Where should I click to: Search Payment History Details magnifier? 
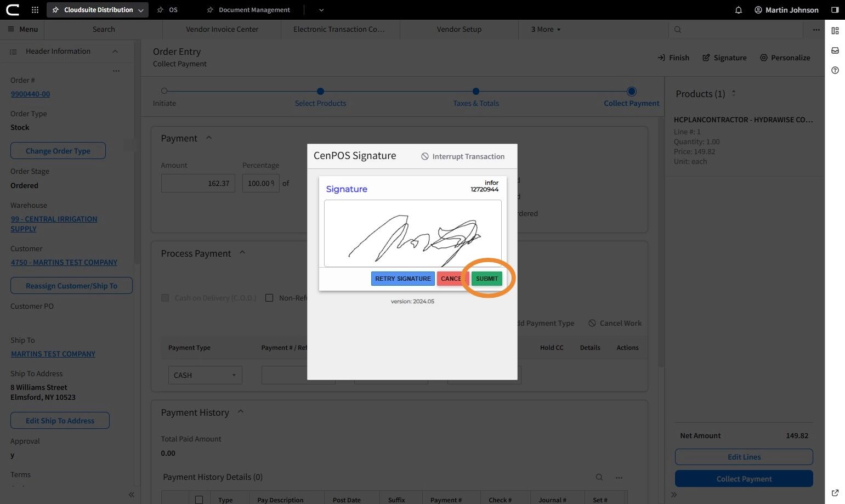click(599, 477)
